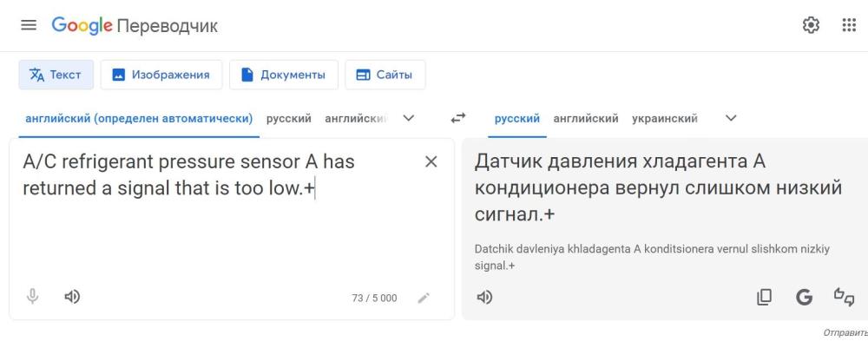Image resolution: width=868 pixels, height=348 pixels.
Task: Expand the target language list
Action: [731, 118]
